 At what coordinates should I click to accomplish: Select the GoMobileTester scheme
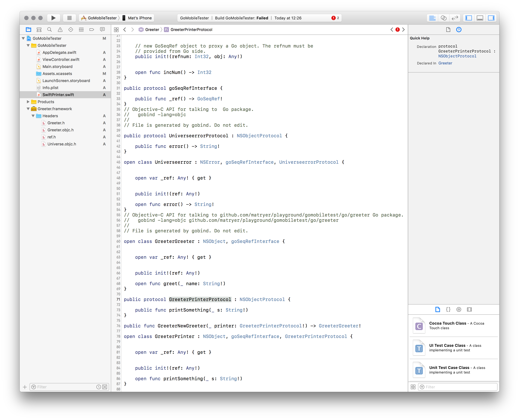tap(99, 18)
